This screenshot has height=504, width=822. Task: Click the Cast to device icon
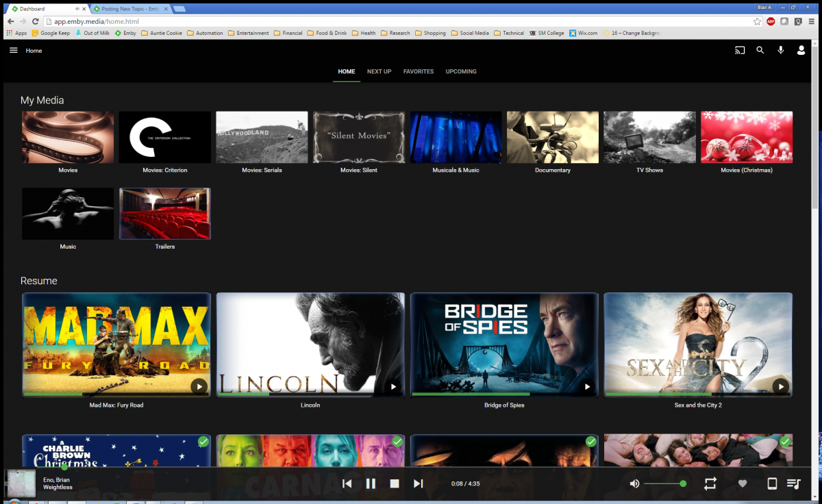pos(740,50)
